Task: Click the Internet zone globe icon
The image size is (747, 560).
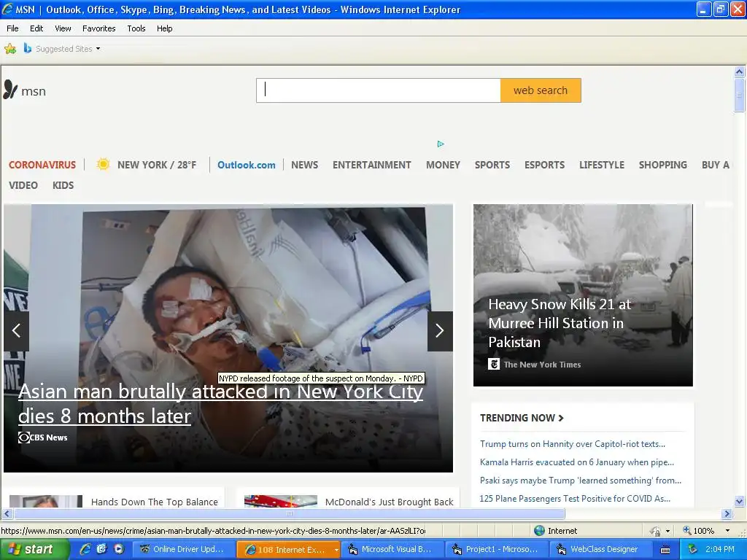Action: (x=539, y=531)
